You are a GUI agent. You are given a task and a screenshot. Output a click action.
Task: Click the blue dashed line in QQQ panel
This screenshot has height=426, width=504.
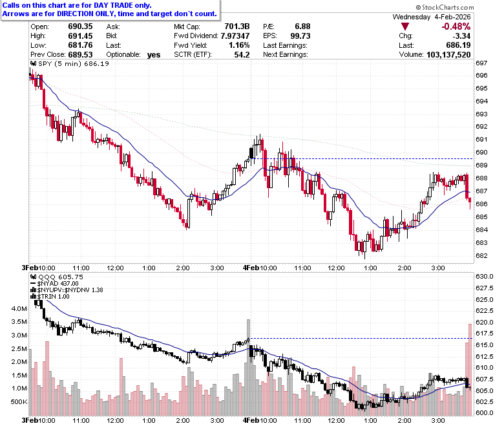(361, 338)
